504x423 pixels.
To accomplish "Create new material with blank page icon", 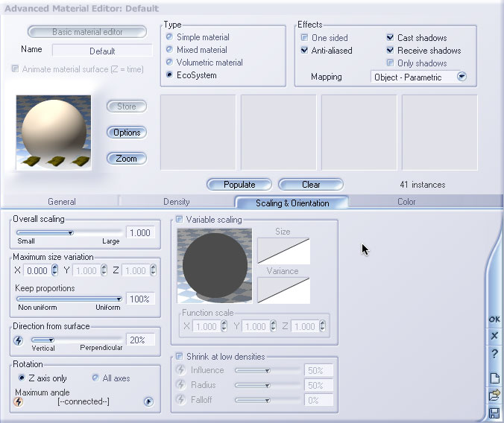I will coord(494,378).
